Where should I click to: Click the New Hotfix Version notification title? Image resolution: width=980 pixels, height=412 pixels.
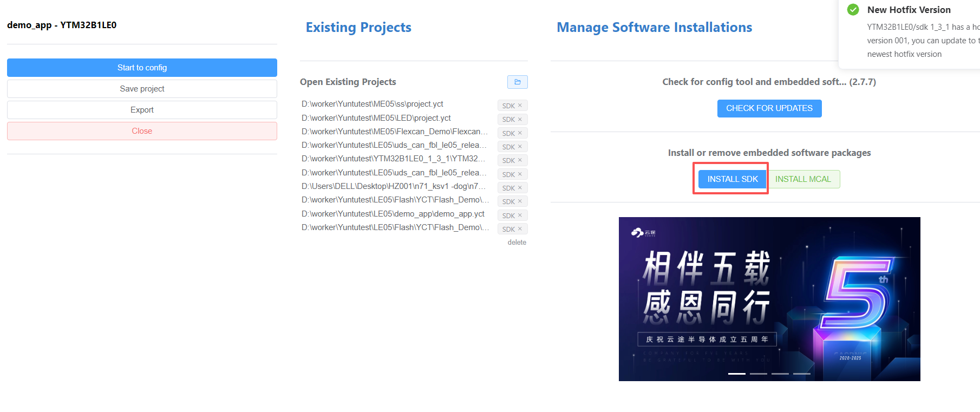click(x=909, y=10)
